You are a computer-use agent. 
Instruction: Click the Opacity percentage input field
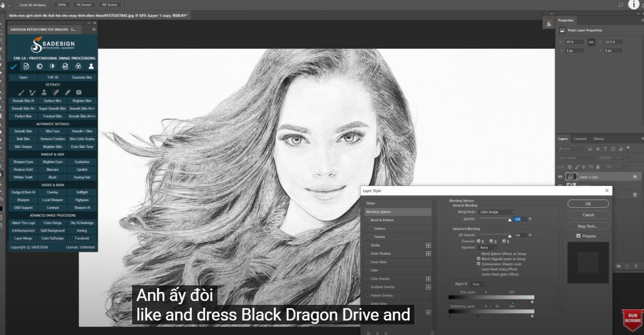pyautogui.click(x=520, y=219)
